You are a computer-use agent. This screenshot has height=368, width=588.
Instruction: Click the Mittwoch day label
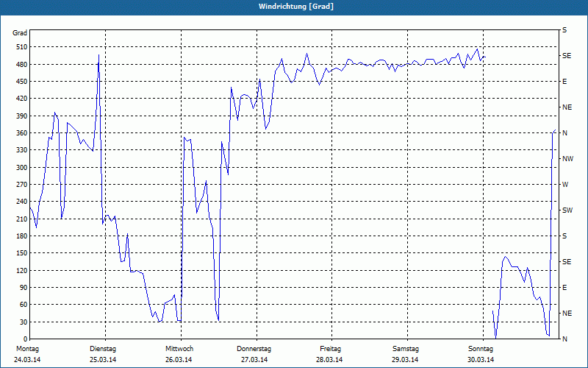(179, 349)
